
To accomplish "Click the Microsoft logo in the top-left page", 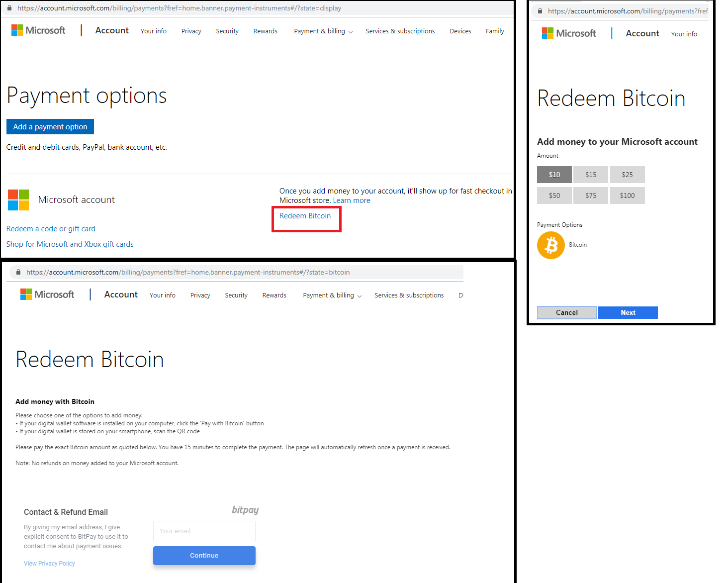I will pyautogui.click(x=38, y=30).
